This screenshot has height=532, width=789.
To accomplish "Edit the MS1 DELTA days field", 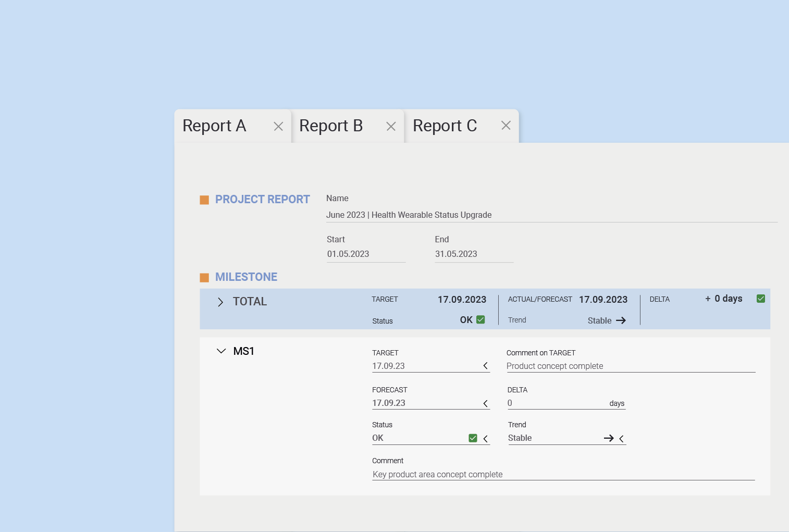I will 566,403.
